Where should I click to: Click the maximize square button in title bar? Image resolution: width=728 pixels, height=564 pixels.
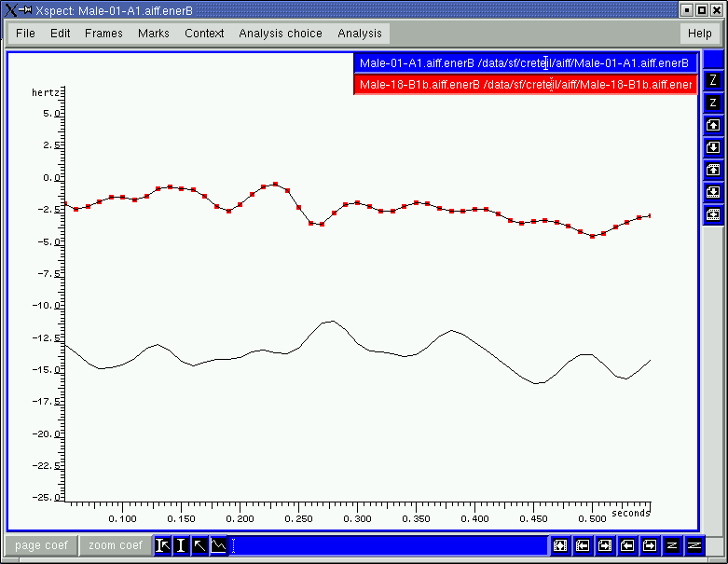tap(702, 10)
